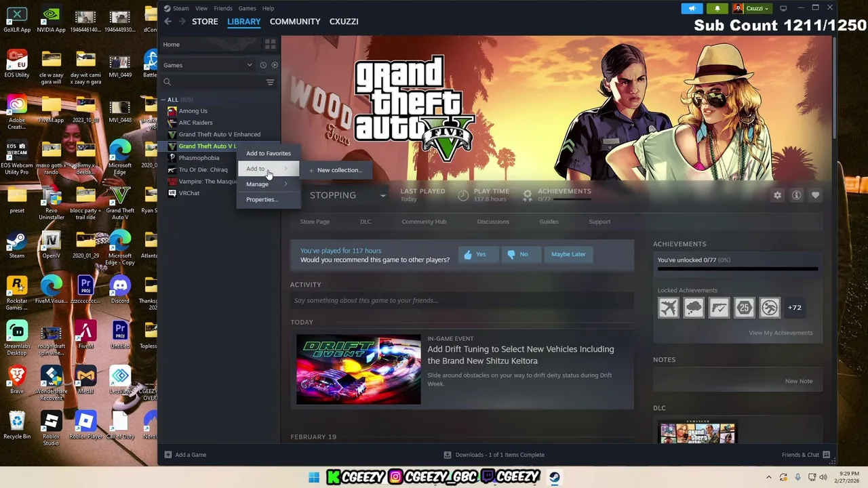Open the Steam menu
The height and width of the screenshot is (488, 868).
[180, 8]
